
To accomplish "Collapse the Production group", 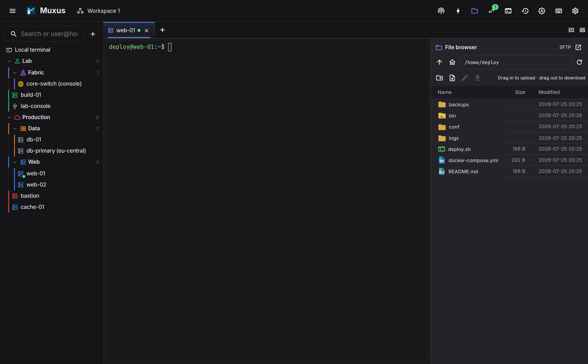I will (x=9, y=117).
